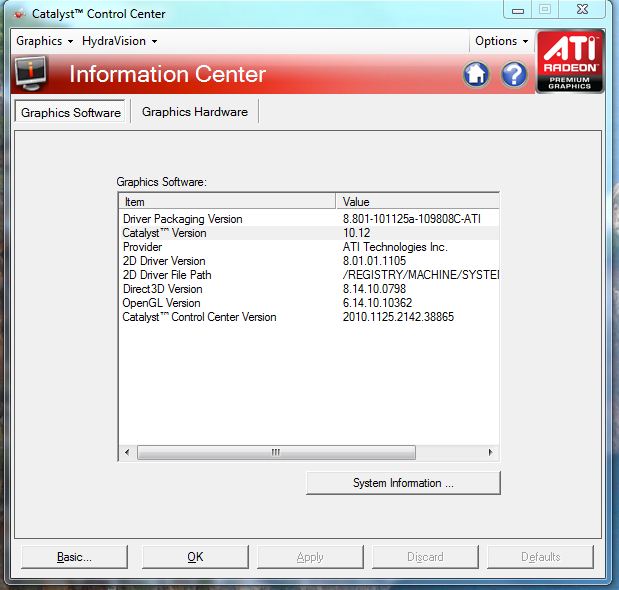Click the value 2010.1125.2142.38865
The image size is (619, 590).
pyautogui.click(x=398, y=317)
